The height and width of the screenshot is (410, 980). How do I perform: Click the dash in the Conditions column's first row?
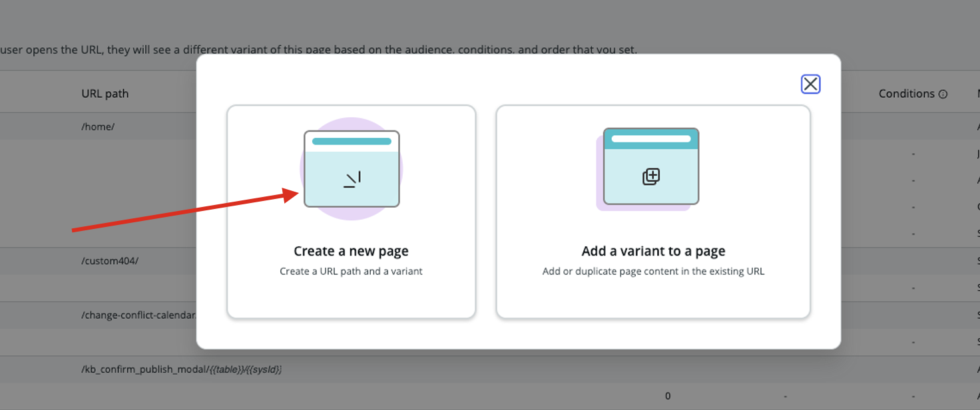pos(913,154)
